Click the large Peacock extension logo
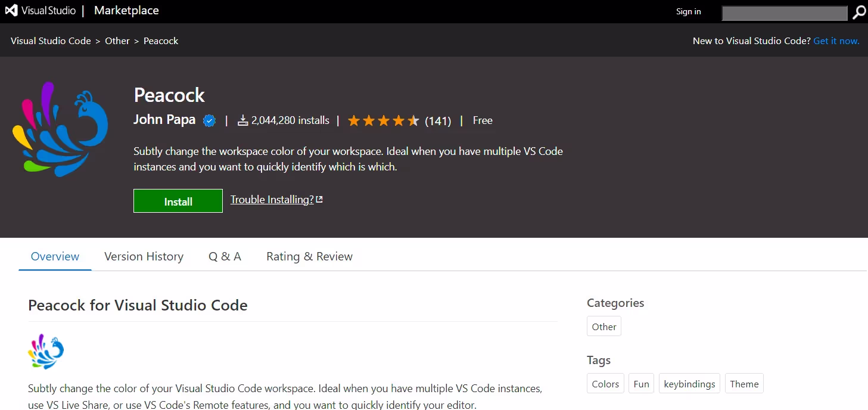The width and height of the screenshot is (868, 410). coord(60,129)
